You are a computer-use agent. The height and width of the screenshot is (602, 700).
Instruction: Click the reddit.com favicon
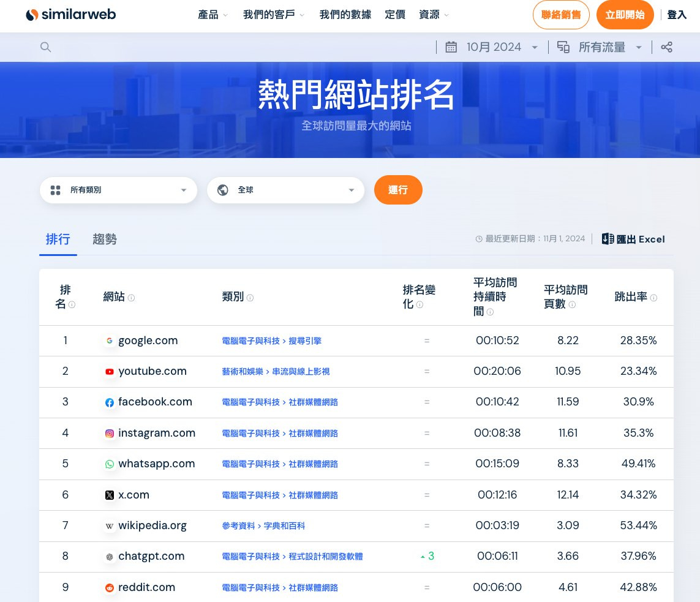[x=110, y=588]
